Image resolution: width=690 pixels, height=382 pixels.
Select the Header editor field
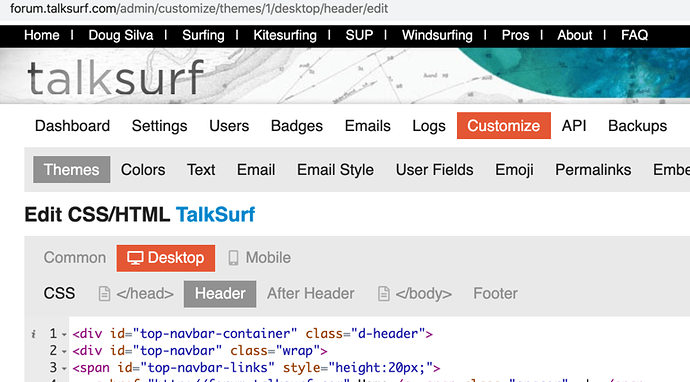point(220,294)
